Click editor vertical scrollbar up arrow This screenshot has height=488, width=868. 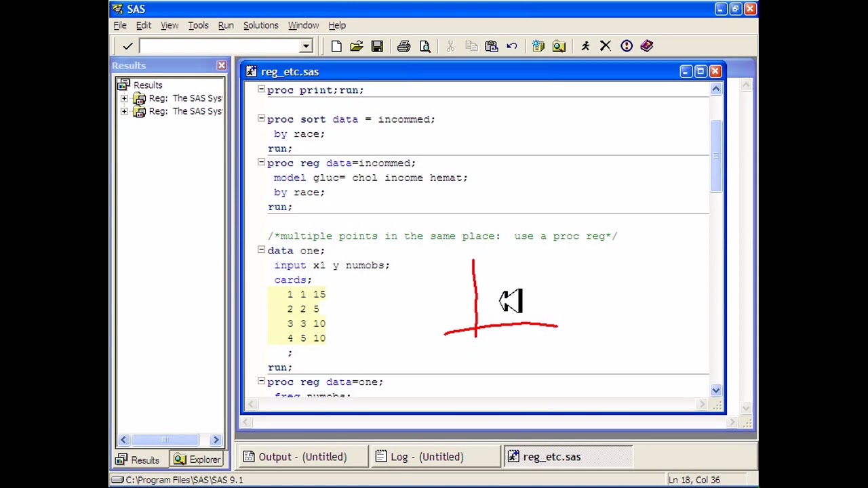pos(716,89)
